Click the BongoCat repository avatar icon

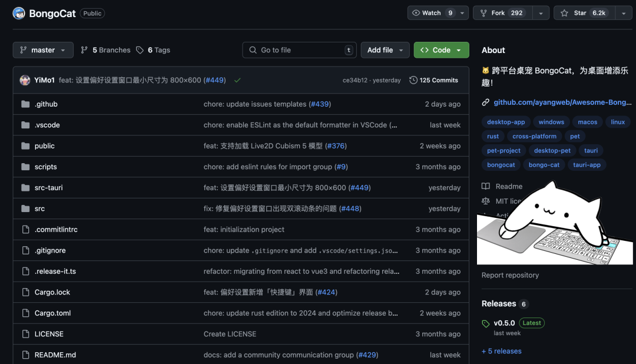(x=19, y=14)
